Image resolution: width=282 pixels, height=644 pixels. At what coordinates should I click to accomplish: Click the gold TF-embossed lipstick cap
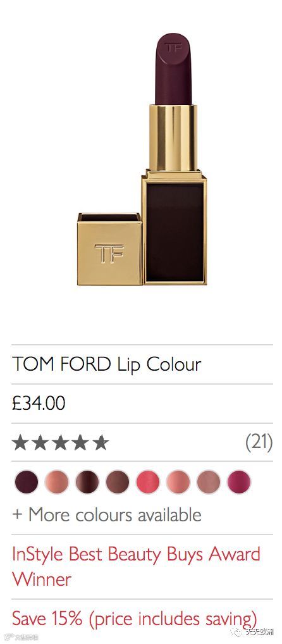pyautogui.click(x=109, y=249)
